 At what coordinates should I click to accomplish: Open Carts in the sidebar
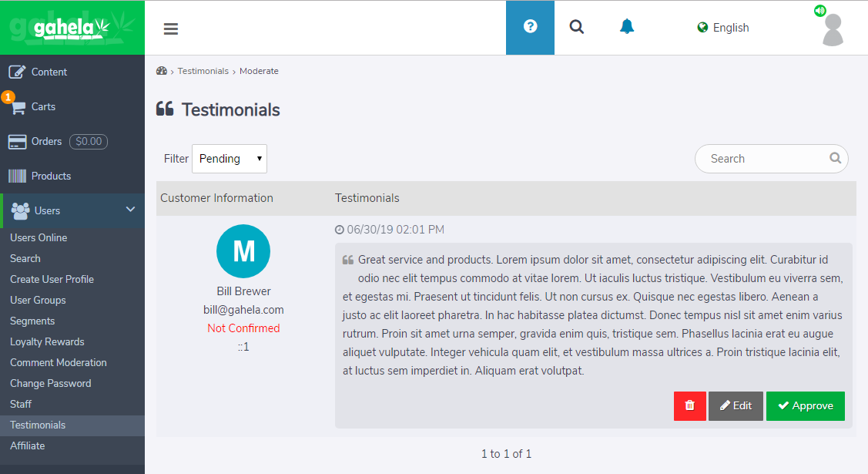(x=43, y=106)
